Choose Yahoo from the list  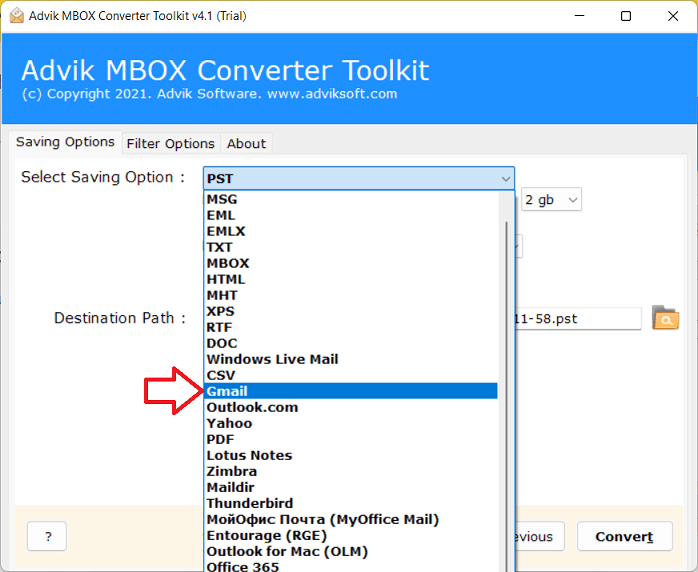[x=351, y=423]
